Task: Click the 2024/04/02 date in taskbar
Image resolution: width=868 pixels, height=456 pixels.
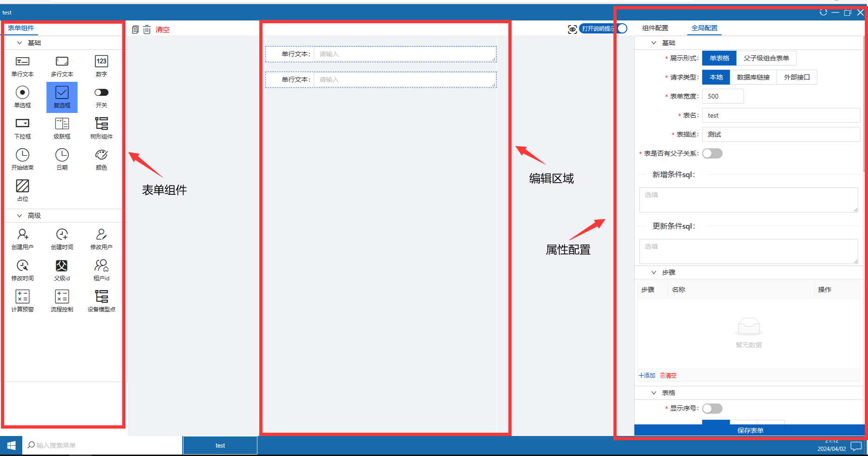Action: [832, 449]
